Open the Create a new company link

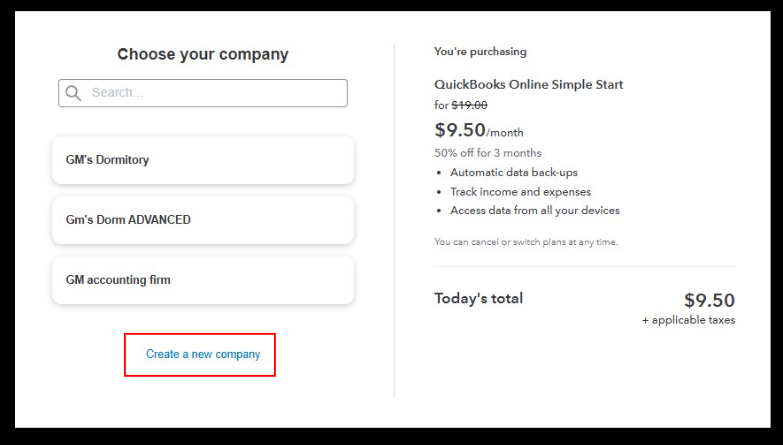[x=202, y=354]
